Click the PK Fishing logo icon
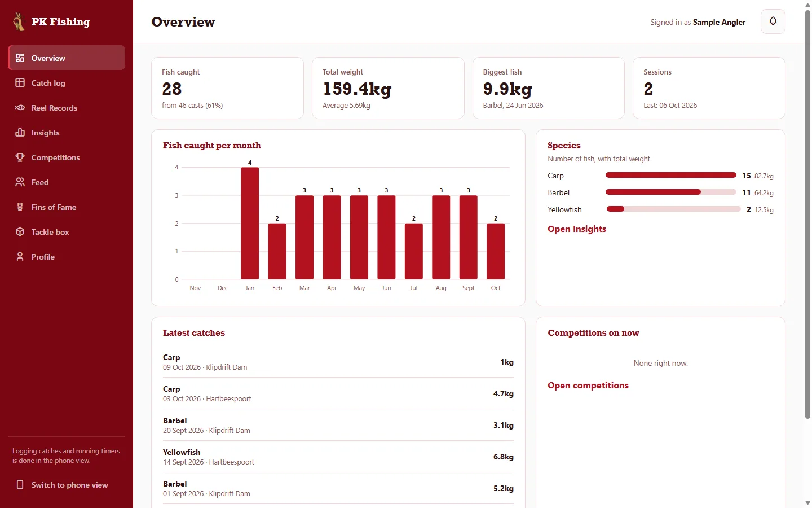Image resolution: width=812 pixels, height=508 pixels. pos(19,21)
